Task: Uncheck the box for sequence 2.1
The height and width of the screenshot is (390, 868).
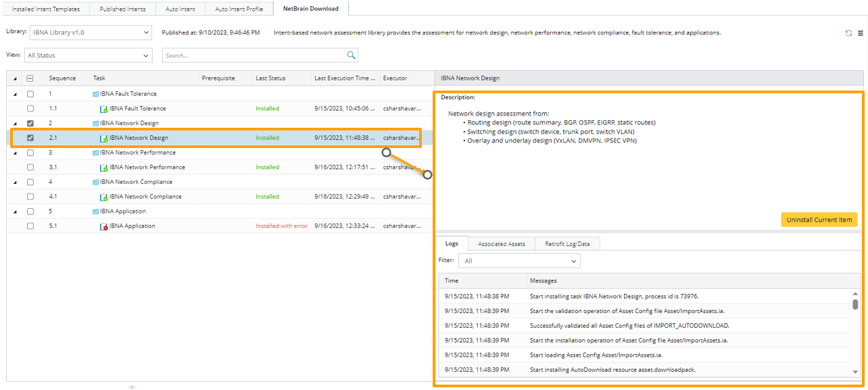Action: (x=30, y=138)
